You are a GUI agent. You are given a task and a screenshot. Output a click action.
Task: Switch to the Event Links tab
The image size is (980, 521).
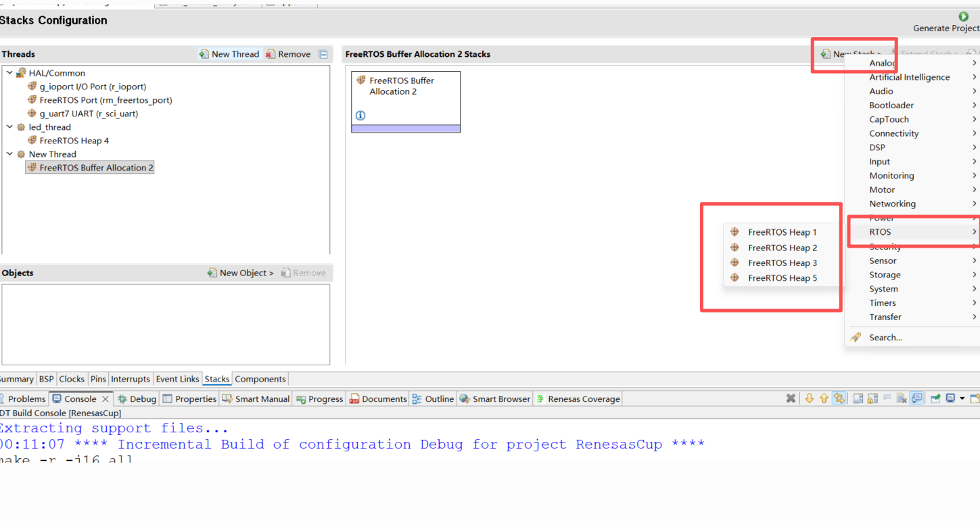pyautogui.click(x=178, y=379)
